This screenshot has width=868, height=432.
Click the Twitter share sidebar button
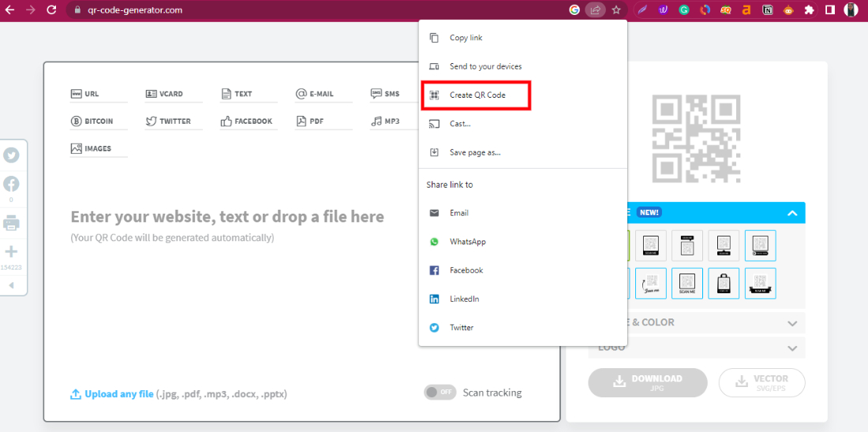(x=11, y=155)
